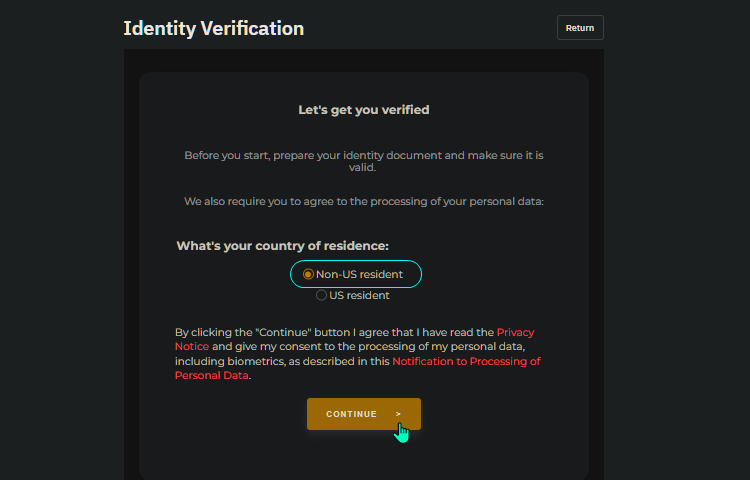
Task: Choose the US resident radio circle
Action: tap(321, 295)
